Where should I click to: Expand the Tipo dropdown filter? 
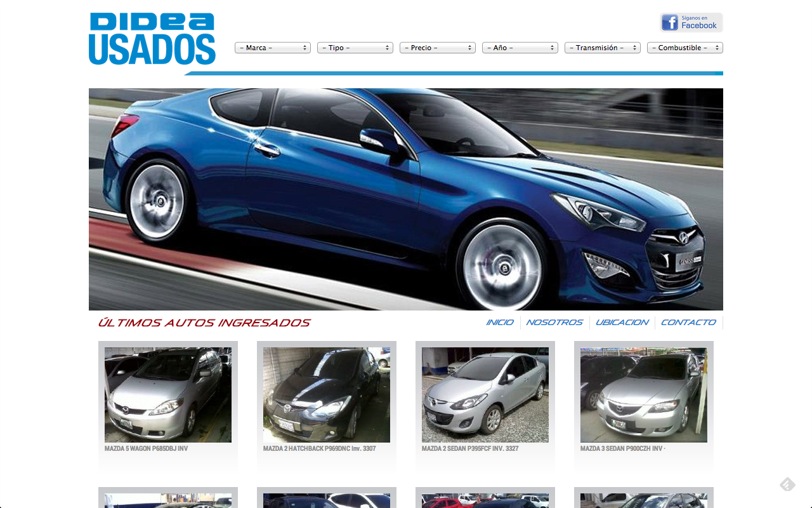coord(355,48)
